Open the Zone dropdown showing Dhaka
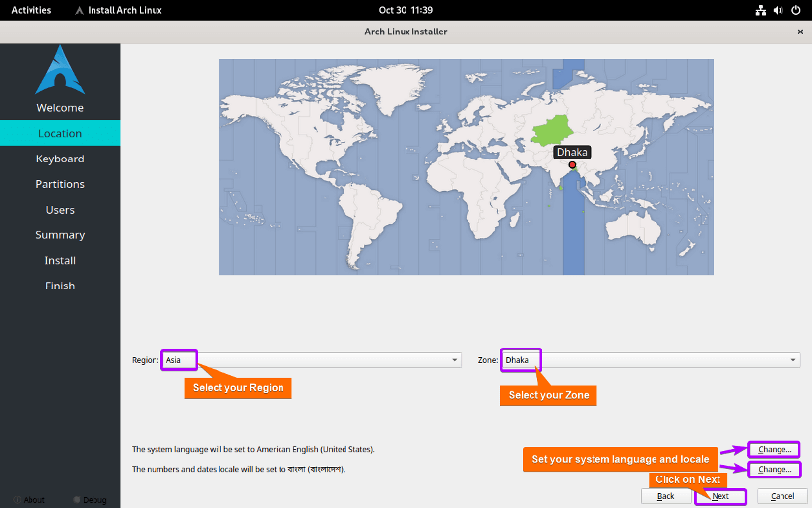 point(651,360)
